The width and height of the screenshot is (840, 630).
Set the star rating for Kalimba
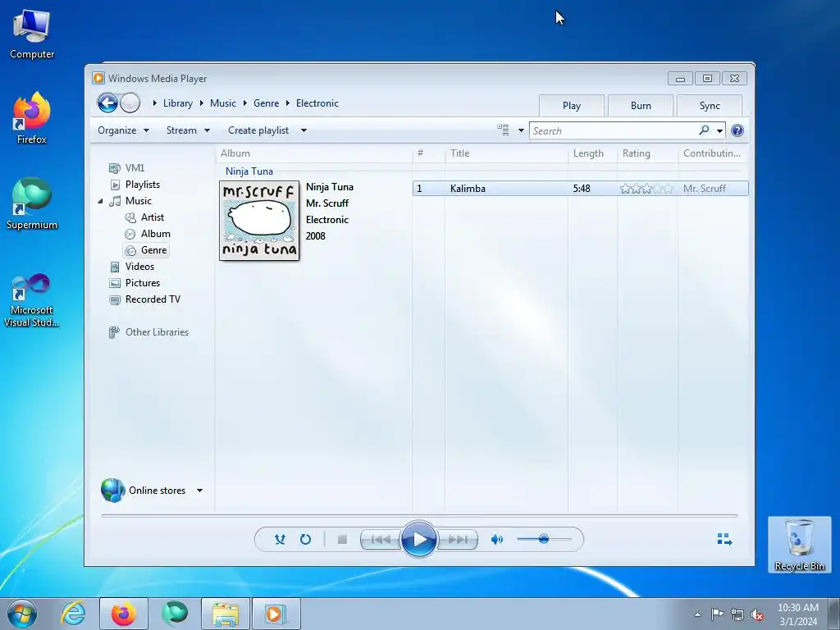coord(646,189)
